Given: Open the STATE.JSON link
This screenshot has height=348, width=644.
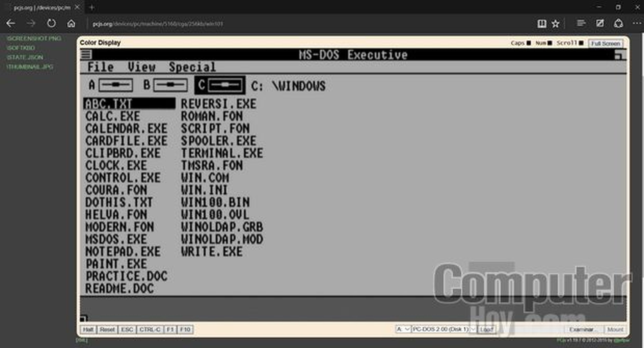Looking at the screenshot, I should 25,57.
